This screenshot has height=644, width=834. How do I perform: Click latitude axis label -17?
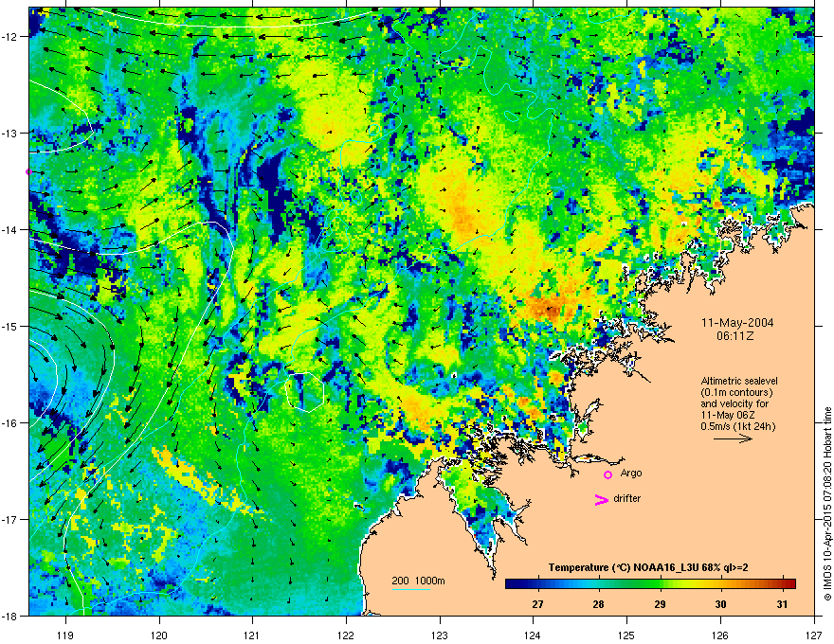[9, 519]
